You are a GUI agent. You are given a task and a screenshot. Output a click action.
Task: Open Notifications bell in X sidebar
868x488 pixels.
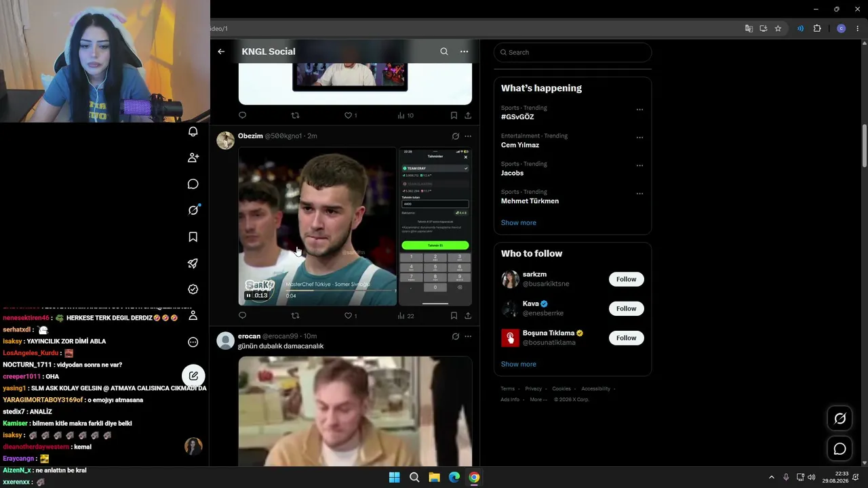193,131
